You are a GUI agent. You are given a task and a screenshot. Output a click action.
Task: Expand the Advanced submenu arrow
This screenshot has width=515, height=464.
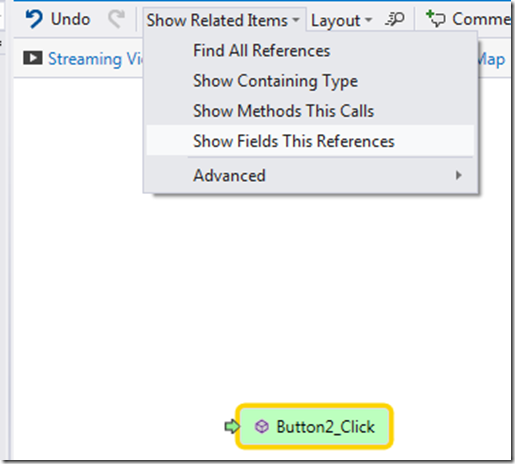pyautogui.click(x=459, y=175)
